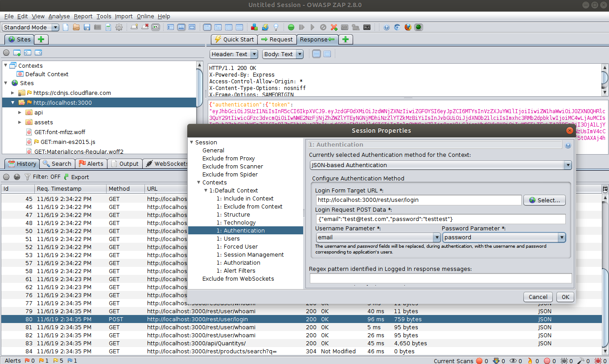The image size is (609, 364).
Task: Launch Firefox from the toolbar browser icon
Action: pyautogui.click(x=407, y=27)
